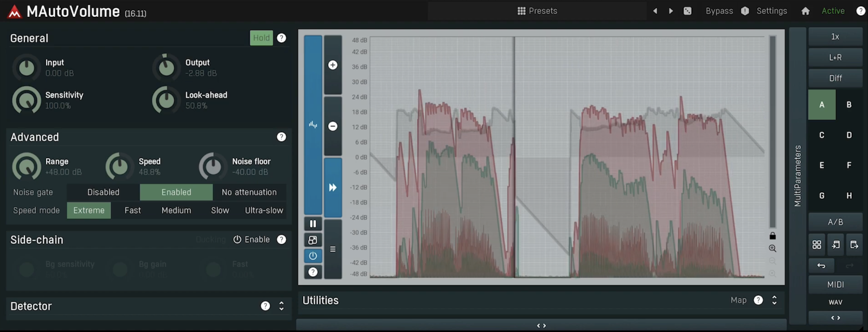Click the graph's three-line menu button
Viewport: 868px width, 332px height.
333,249
